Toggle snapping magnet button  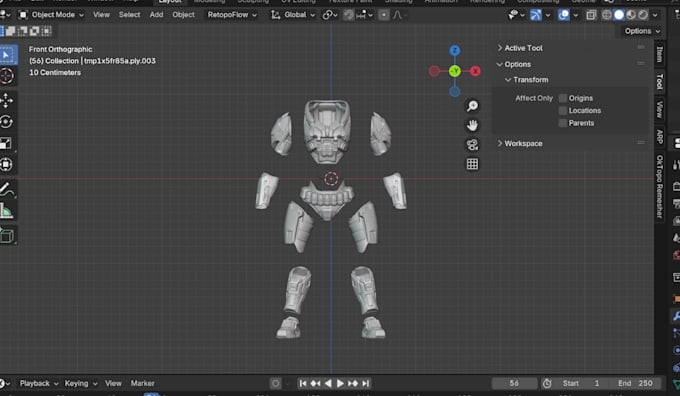coord(349,15)
